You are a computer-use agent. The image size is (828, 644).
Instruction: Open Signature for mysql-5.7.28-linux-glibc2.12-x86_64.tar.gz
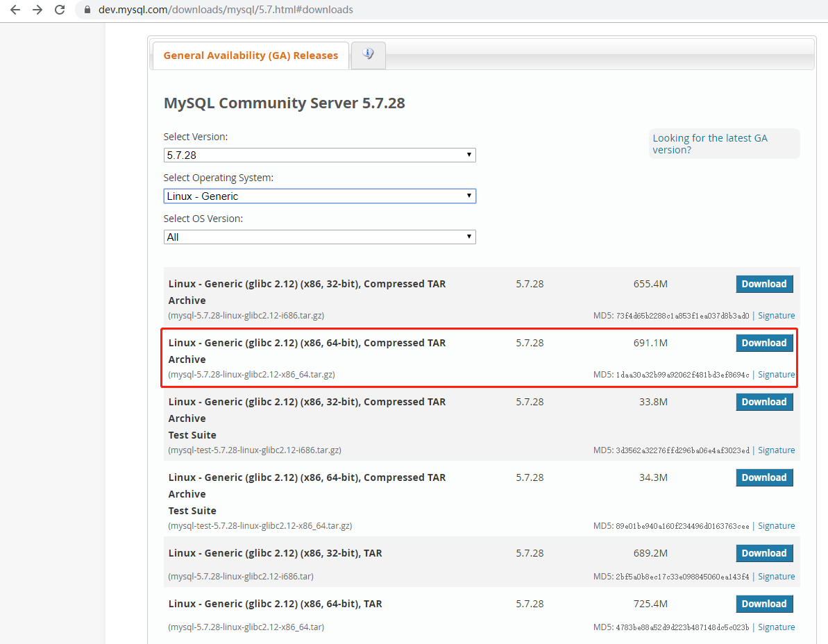(776, 375)
